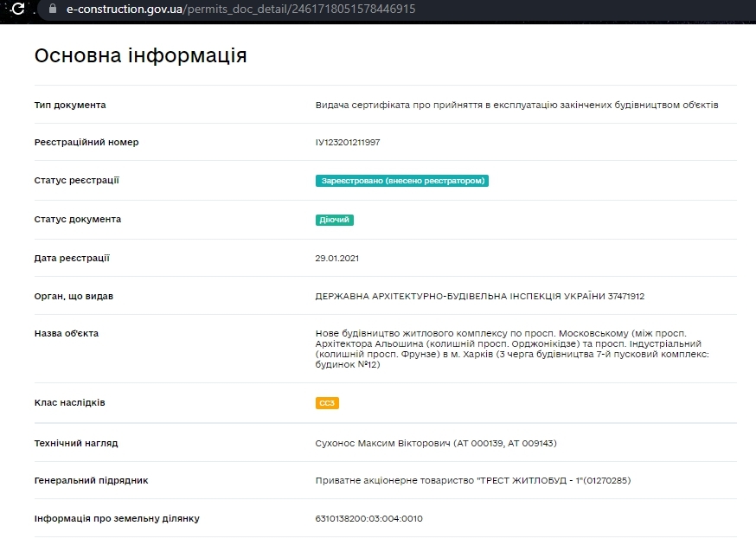This screenshot has height=545, width=756.
Task: Select the 'Тип документа' label
Action: coord(70,105)
